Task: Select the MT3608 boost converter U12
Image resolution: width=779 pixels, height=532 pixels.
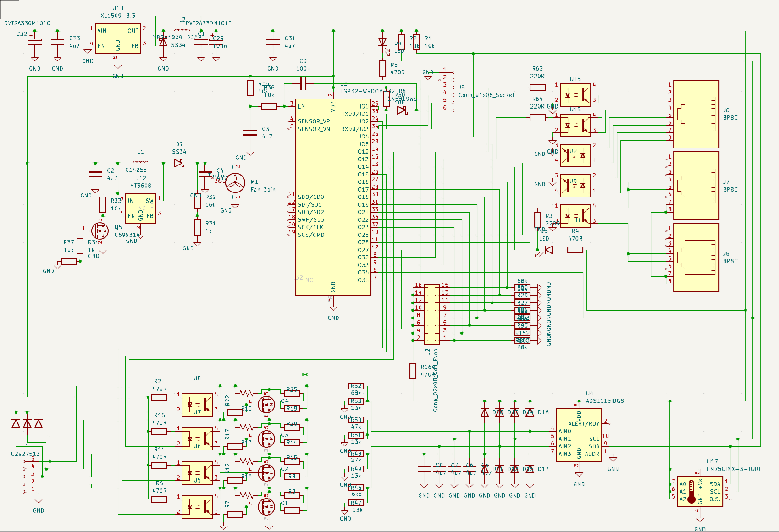Action: point(141,208)
